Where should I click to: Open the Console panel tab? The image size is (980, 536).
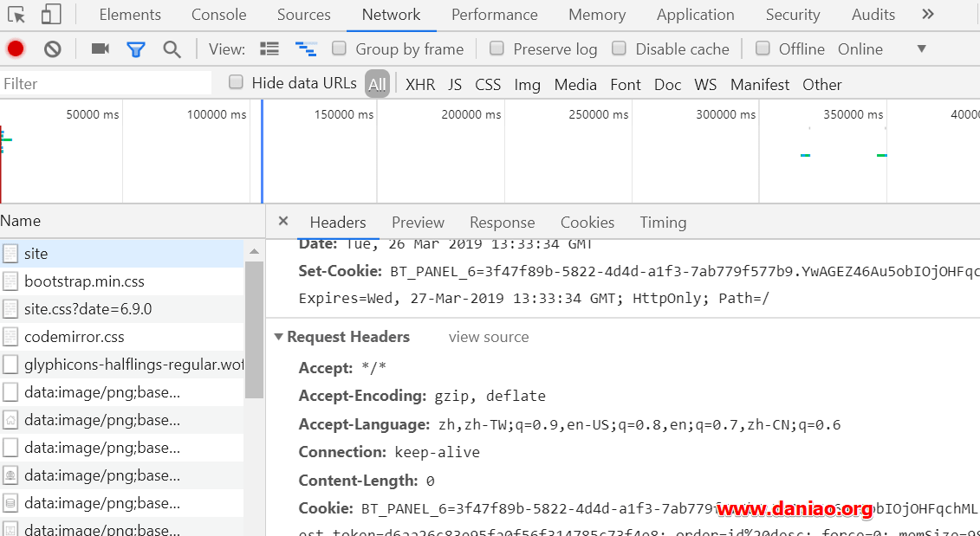click(218, 15)
